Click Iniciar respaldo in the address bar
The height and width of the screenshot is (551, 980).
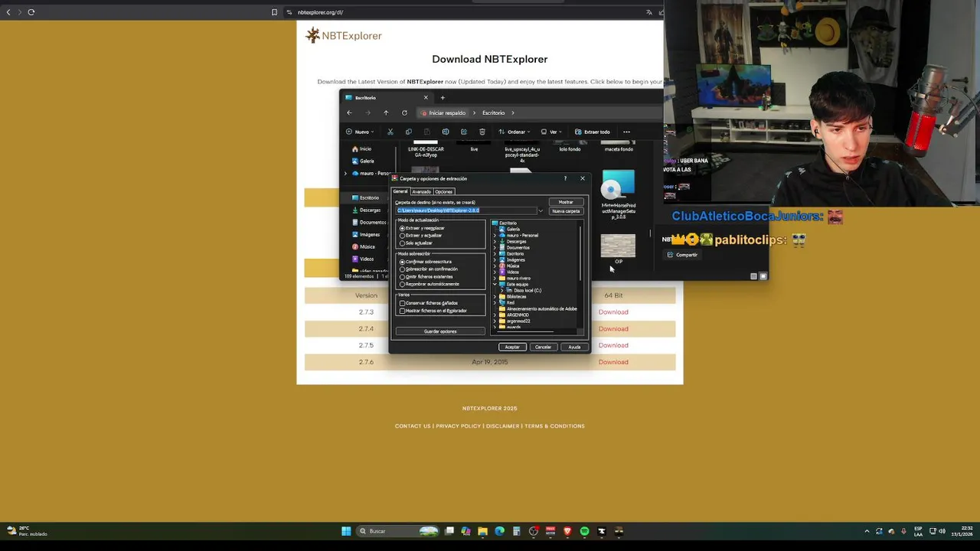444,112
